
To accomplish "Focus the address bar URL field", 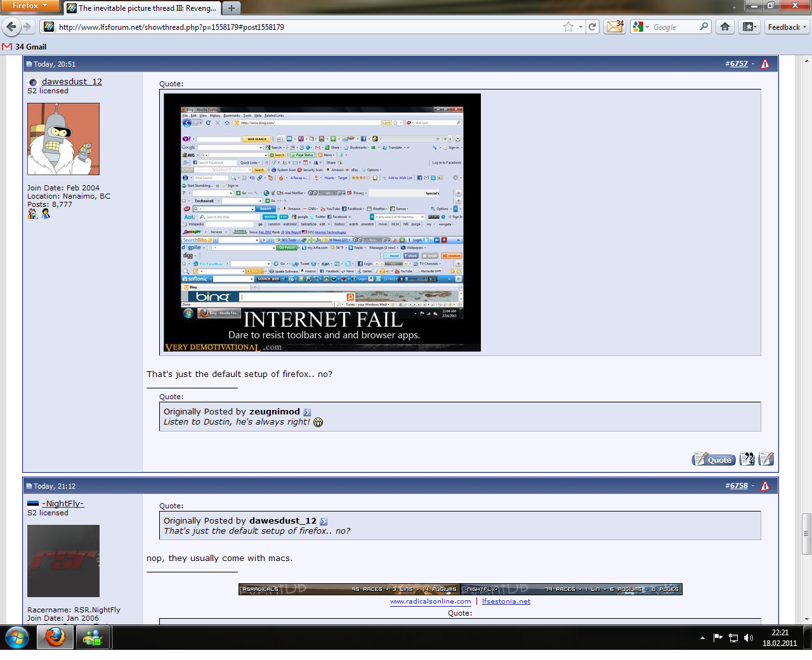I will [308, 27].
